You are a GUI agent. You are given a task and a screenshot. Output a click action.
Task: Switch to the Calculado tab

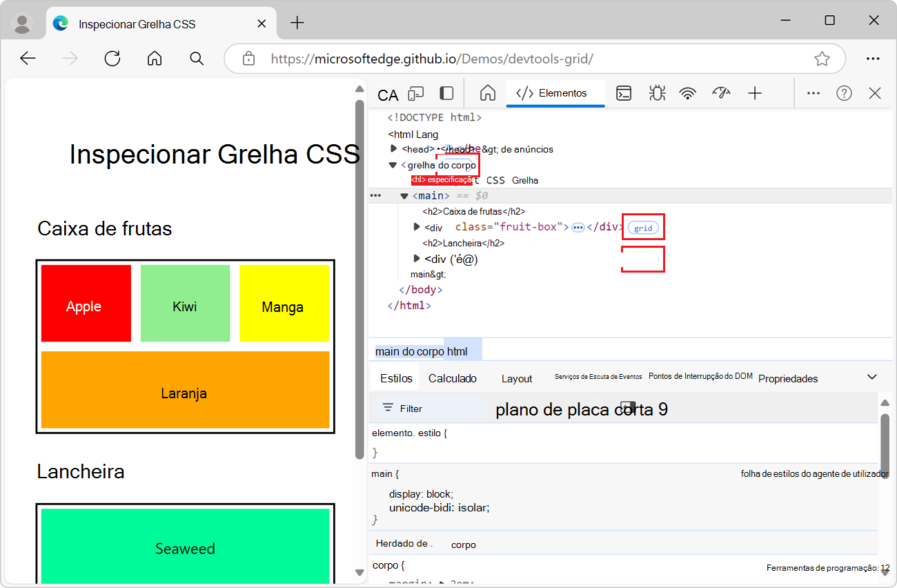(x=453, y=378)
